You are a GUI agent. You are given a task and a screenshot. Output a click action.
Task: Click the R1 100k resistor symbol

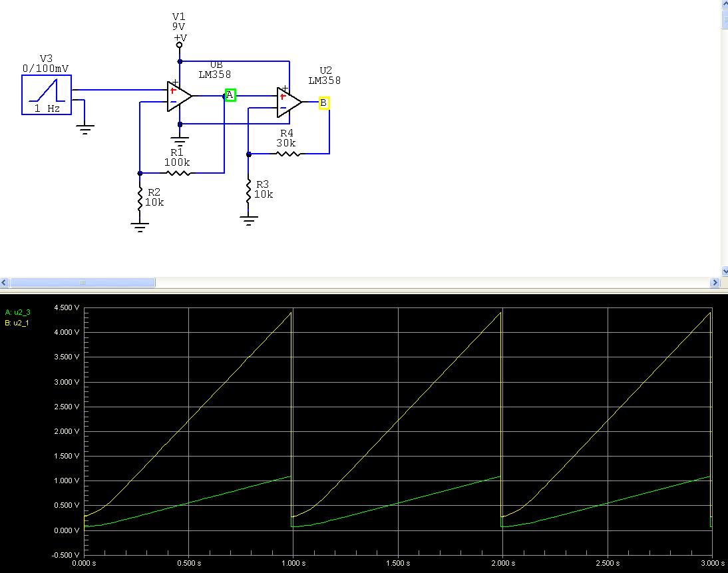[x=178, y=173]
